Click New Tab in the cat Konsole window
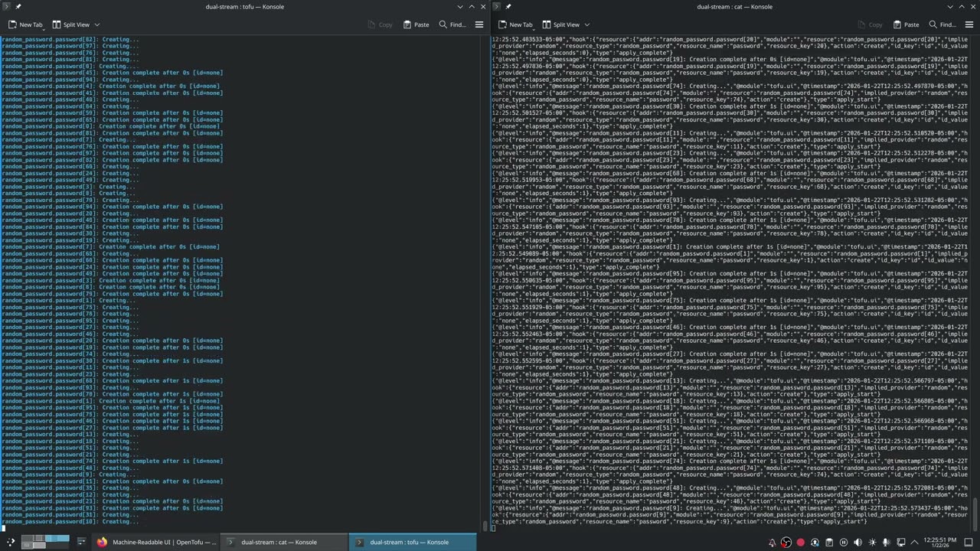 pyautogui.click(x=514, y=24)
